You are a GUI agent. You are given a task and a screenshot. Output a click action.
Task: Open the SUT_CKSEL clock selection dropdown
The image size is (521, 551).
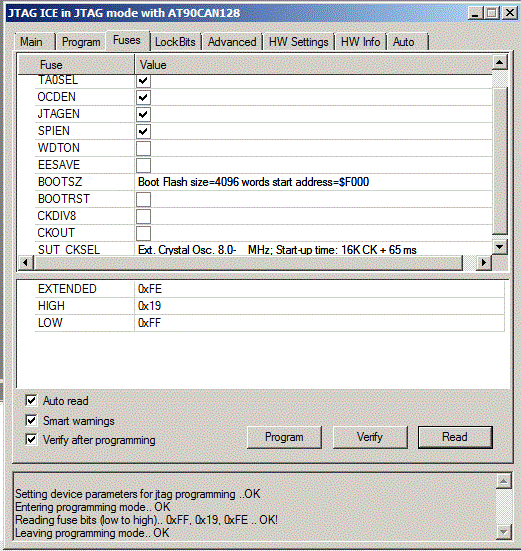(x=313, y=249)
